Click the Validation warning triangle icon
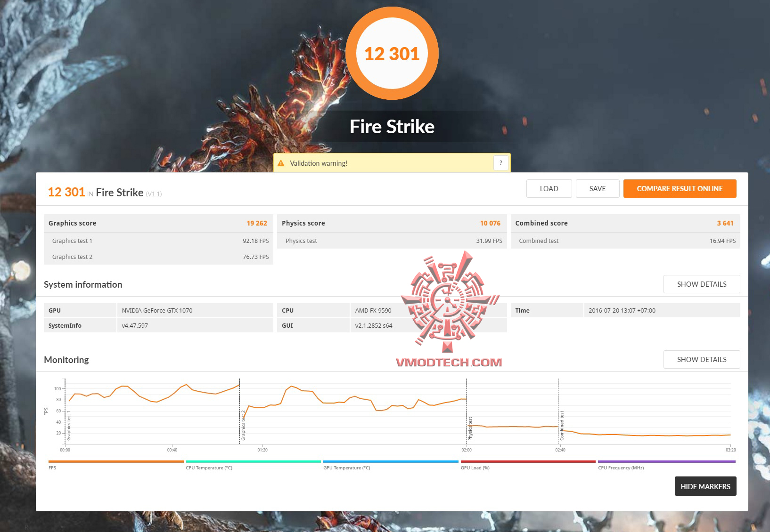Image resolution: width=770 pixels, height=532 pixels. 281,163
